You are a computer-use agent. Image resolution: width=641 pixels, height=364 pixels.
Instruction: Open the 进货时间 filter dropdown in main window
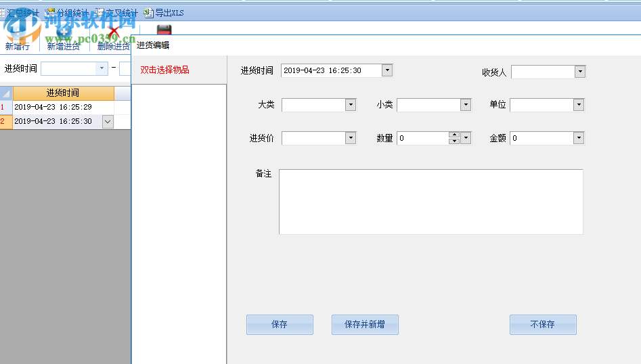coord(102,68)
